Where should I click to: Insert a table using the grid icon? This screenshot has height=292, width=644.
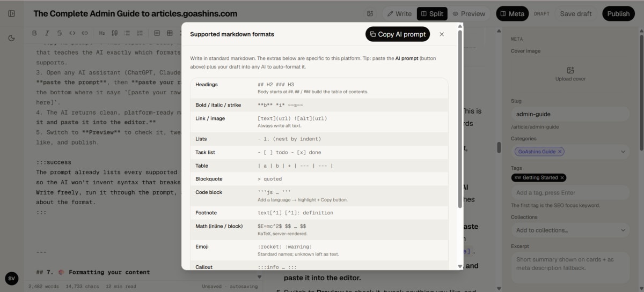(170, 33)
